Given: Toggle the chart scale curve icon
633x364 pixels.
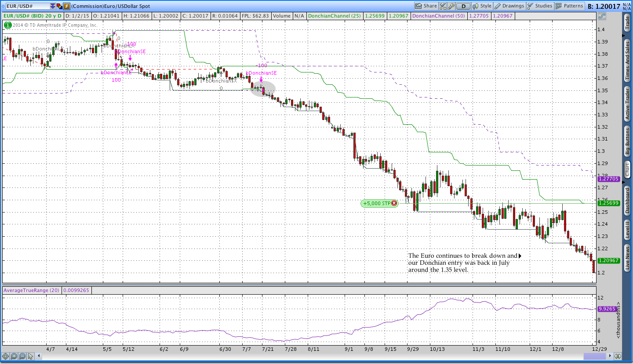Looking at the screenshot, I should (x=602, y=16).
